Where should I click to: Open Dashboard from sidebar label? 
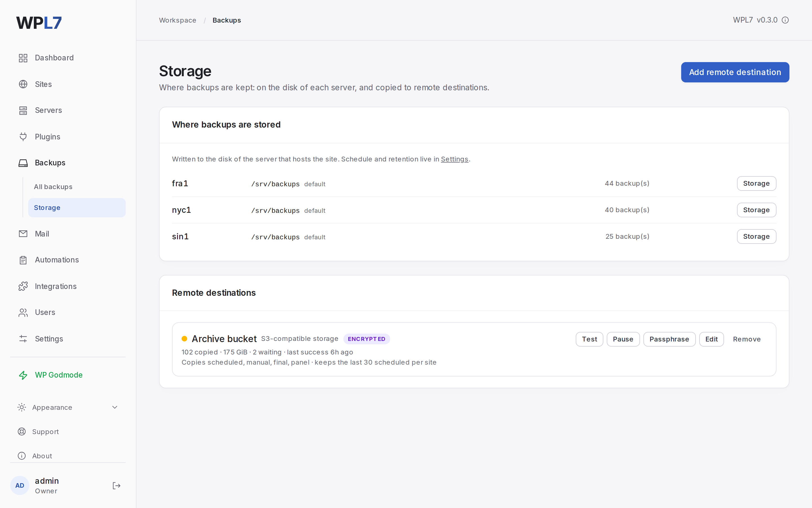tap(54, 58)
